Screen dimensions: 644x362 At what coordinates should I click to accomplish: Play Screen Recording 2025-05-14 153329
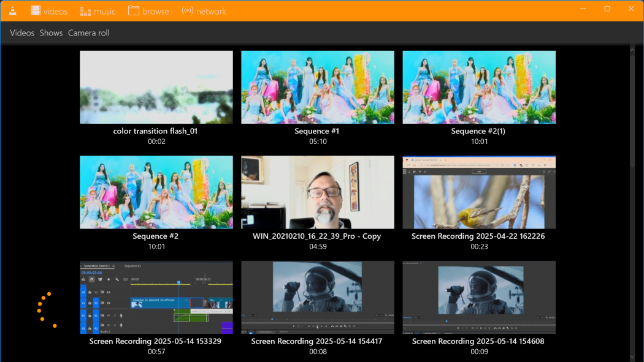tap(156, 297)
